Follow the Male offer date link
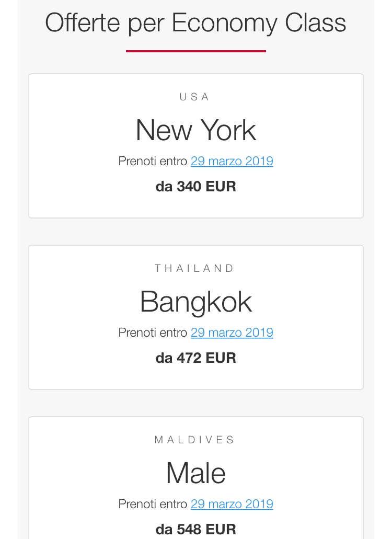This screenshot has height=539, width=392. click(232, 504)
